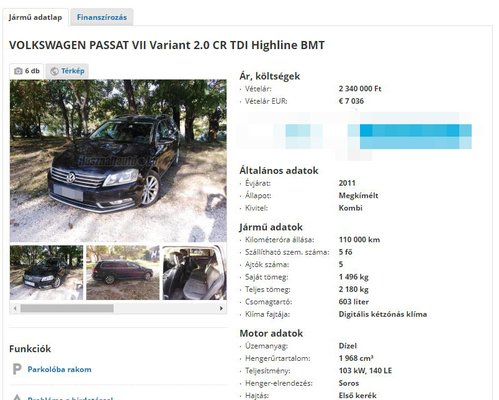The height and width of the screenshot is (400, 499).
Task: Click the warning triangle icon below Parkolóba rakom
Action: coord(17,397)
